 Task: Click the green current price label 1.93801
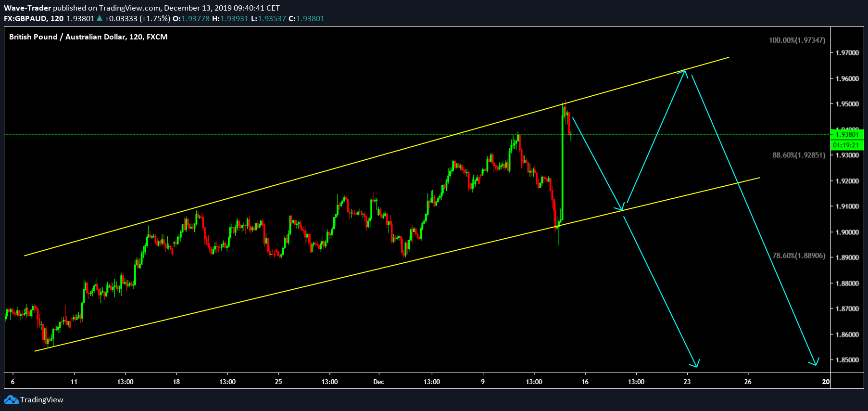coord(847,134)
